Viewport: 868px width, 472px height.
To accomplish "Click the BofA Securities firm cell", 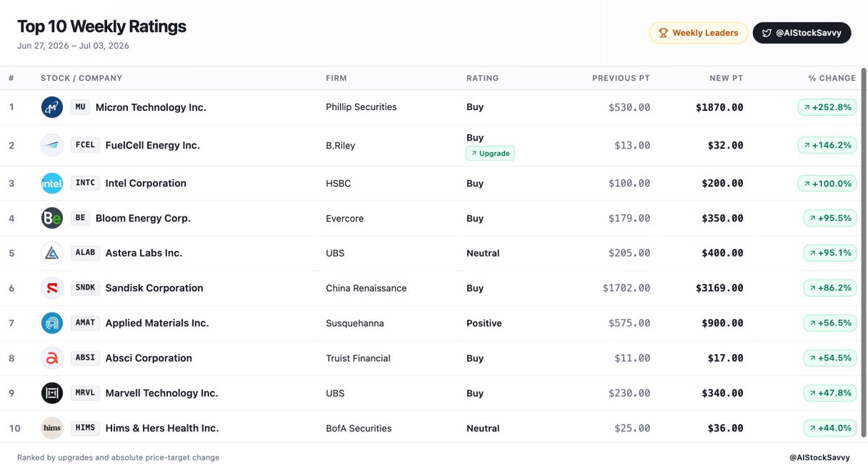I will click(359, 429).
